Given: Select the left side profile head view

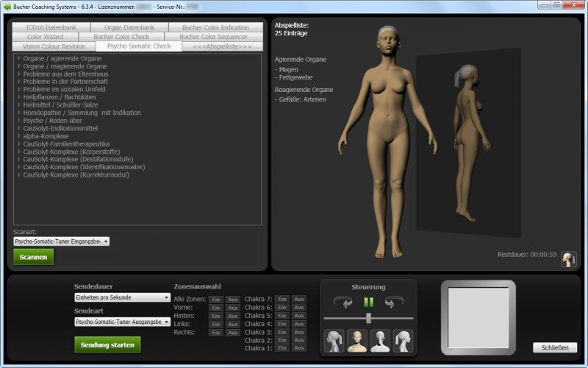Looking at the screenshot, I should (334, 341).
